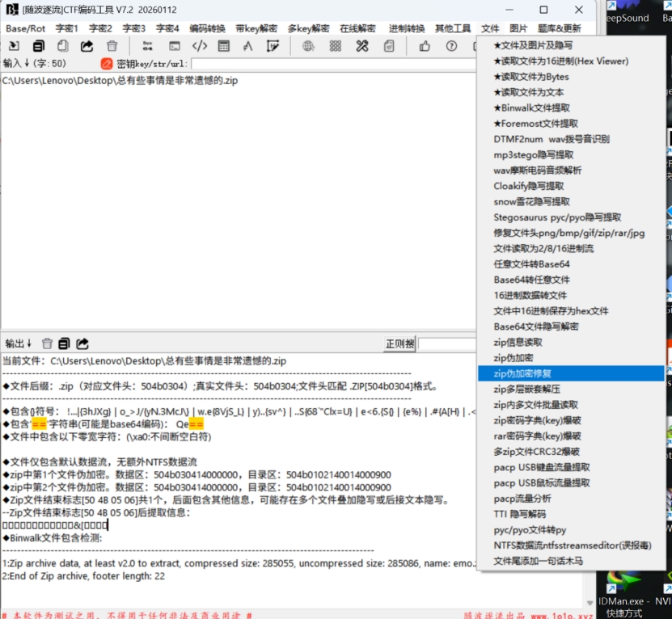Viewport: 672px width, 619px height.
Task: Click the 密钥key/str/url input field
Action: [x=333, y=64]
